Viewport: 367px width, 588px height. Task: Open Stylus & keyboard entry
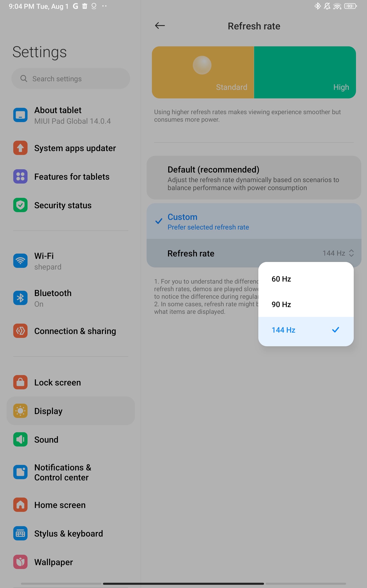[x=71, y=533]
